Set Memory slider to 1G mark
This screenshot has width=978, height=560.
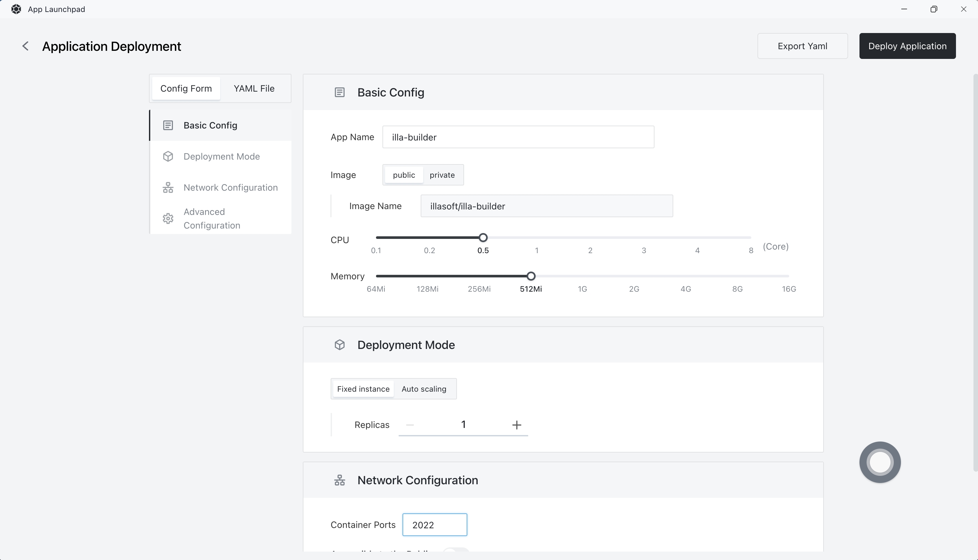coord(582,276)
